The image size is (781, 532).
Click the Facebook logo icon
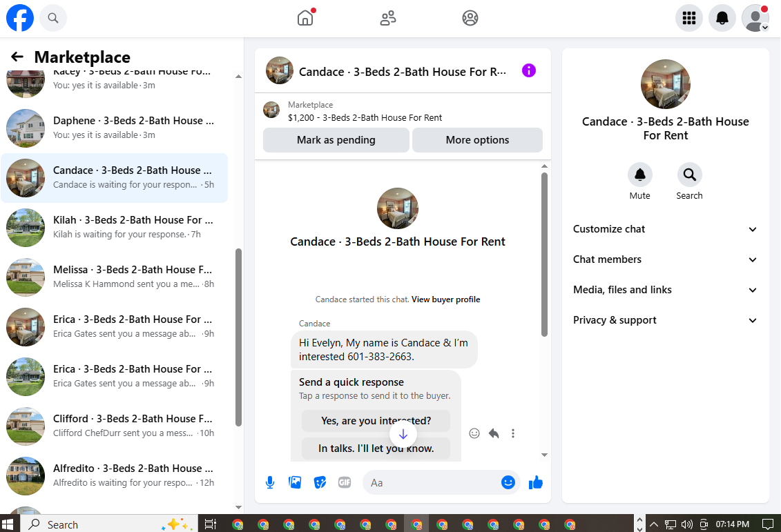[20, 18]
